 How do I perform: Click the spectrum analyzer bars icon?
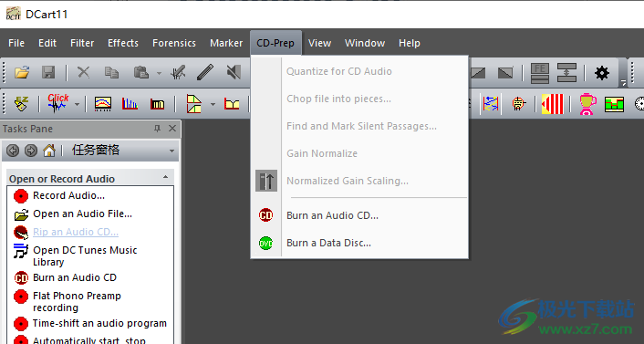(x=130, y=104)
